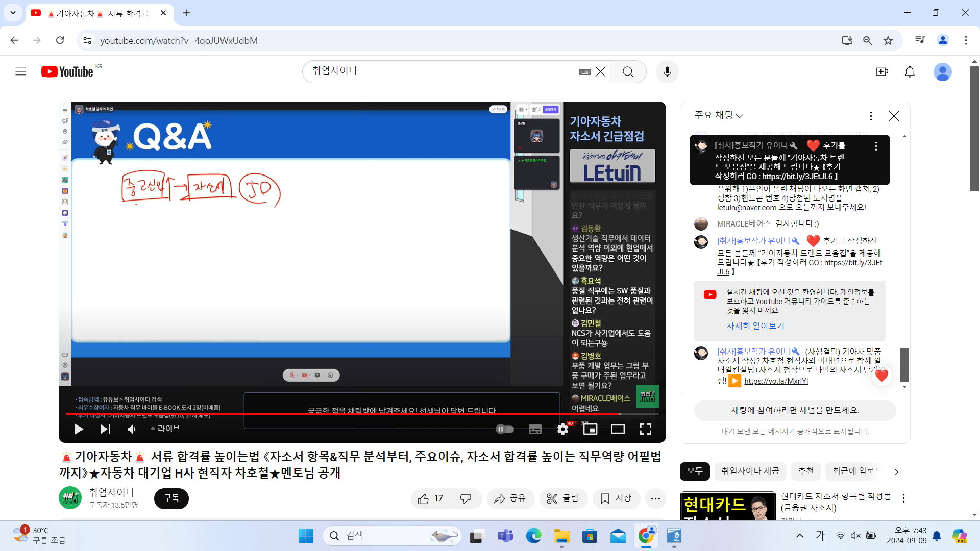Mute the video player volume

pyautogui.click(x=132, y=429)
